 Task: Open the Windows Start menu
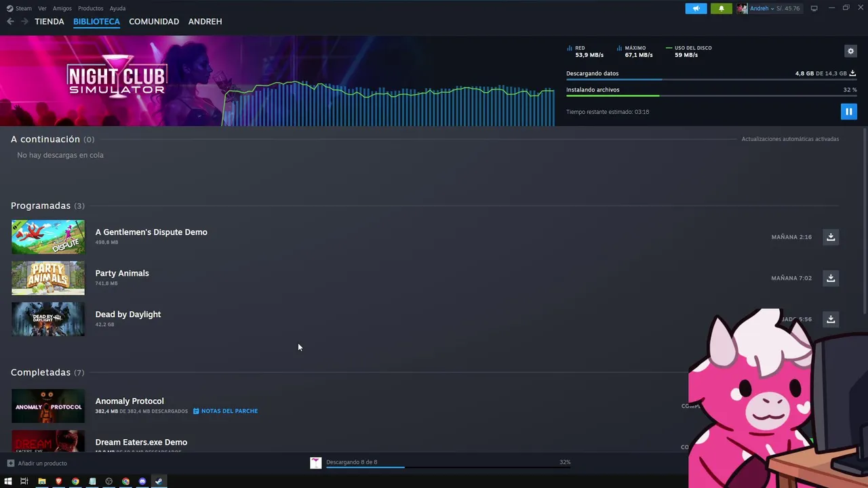[8, 481]
